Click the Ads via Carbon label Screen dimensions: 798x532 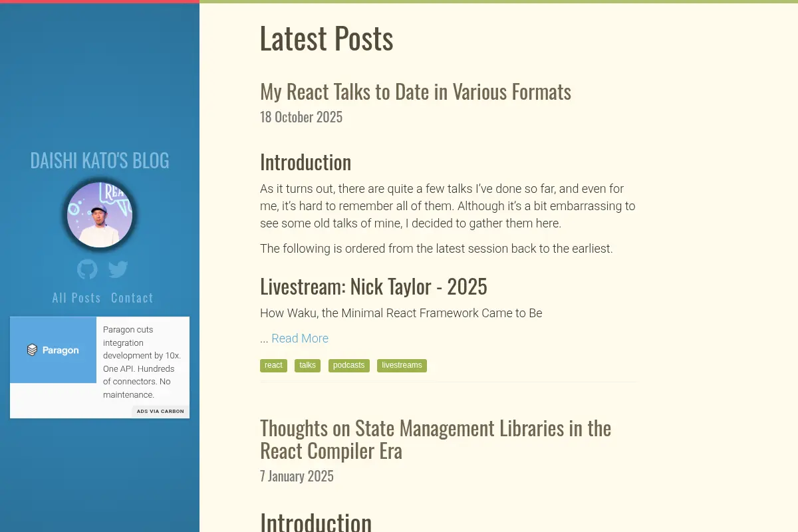[x=160, y=411]
